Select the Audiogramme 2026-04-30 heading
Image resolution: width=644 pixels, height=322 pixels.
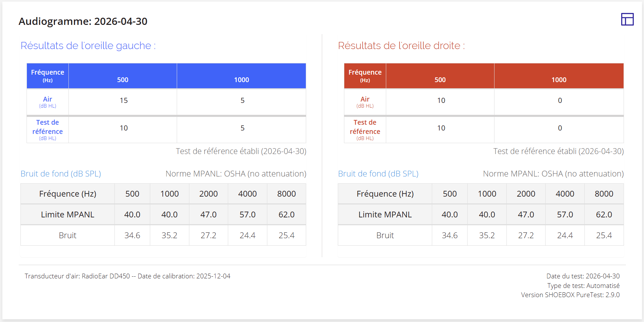[83, 21]
